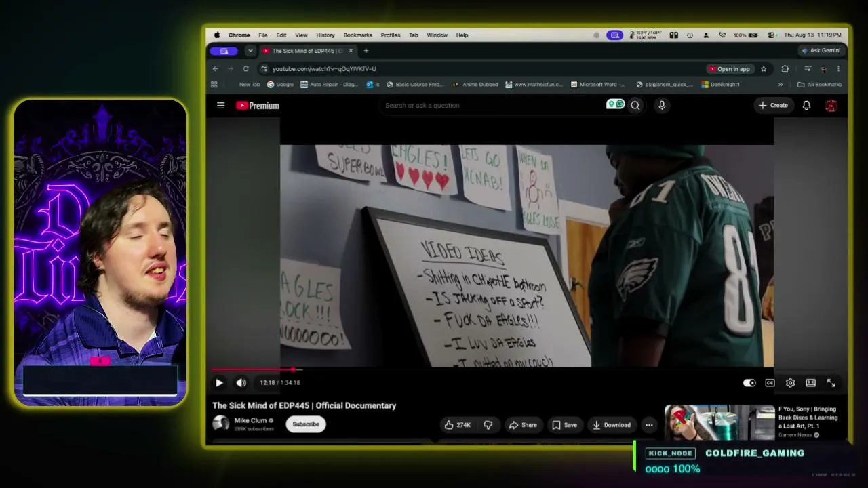Viewport: 868px width, 488px height.
Task: Open All Bookmarks folder
Action: (820, 85)
